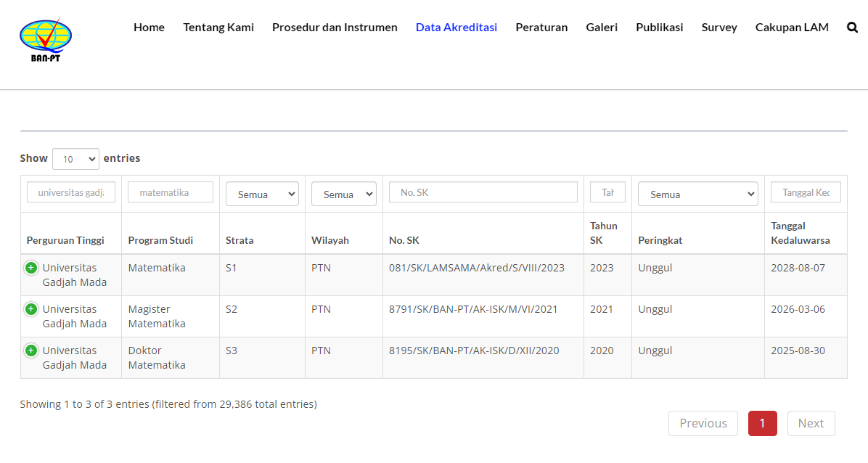The height and width of the screenshot is (463, 868).
Task: Click page 1 pagination button
Action: coord(762,423)
